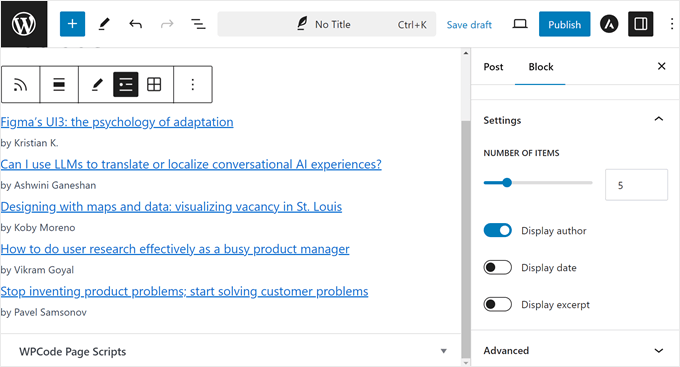680x367 pixels.
Task: Click the Publish button
Action: click(564, 24)
